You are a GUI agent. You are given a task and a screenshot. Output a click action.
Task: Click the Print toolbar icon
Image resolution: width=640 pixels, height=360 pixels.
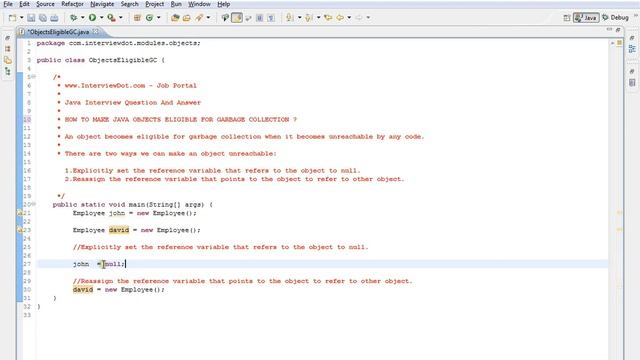tap(54, 18)
